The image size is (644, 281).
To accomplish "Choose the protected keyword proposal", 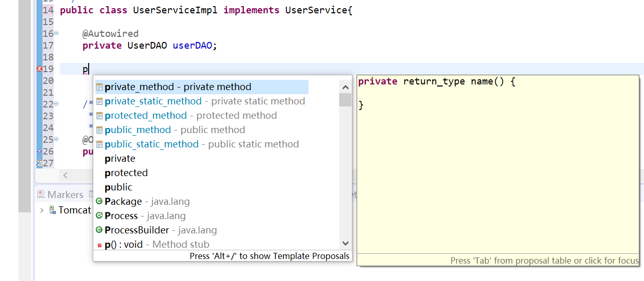I will 126,173.
